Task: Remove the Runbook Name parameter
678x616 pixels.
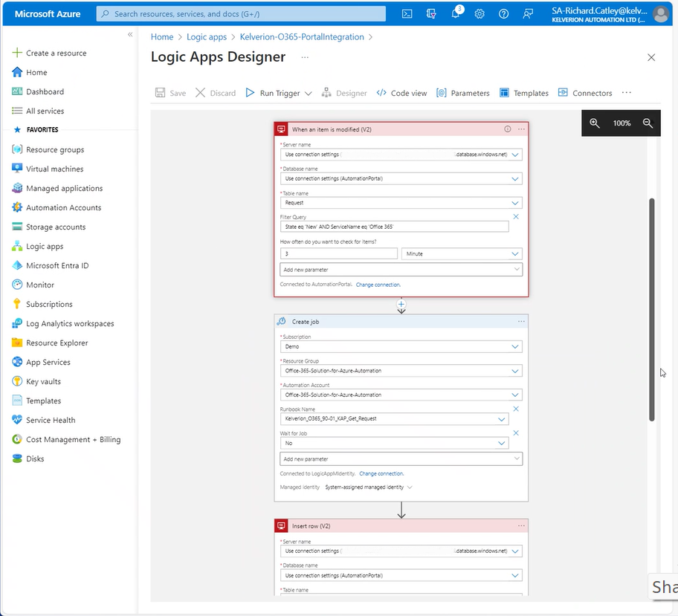Action: click(515, 409)
